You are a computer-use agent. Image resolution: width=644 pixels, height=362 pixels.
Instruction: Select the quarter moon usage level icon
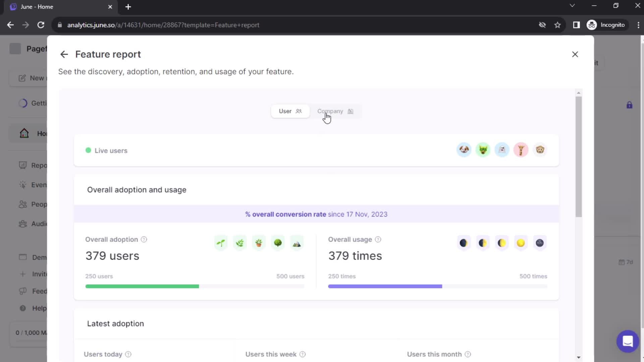click(x=483, y=243)
